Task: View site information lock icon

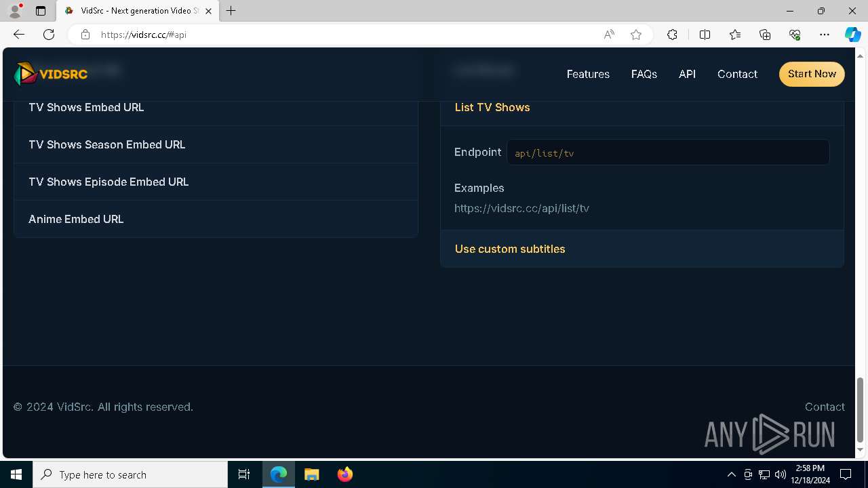Action: [x=85, y=35]
